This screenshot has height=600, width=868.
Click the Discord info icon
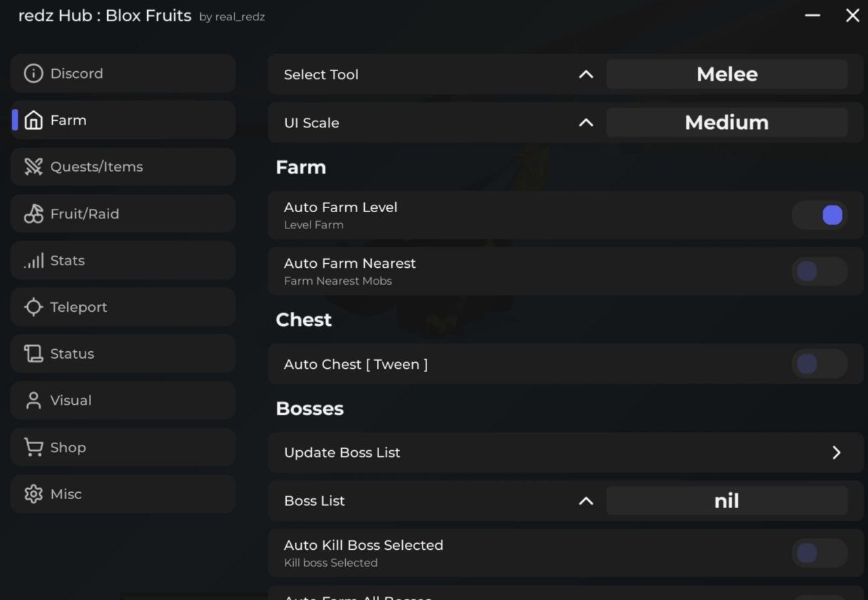pos(33,73)
